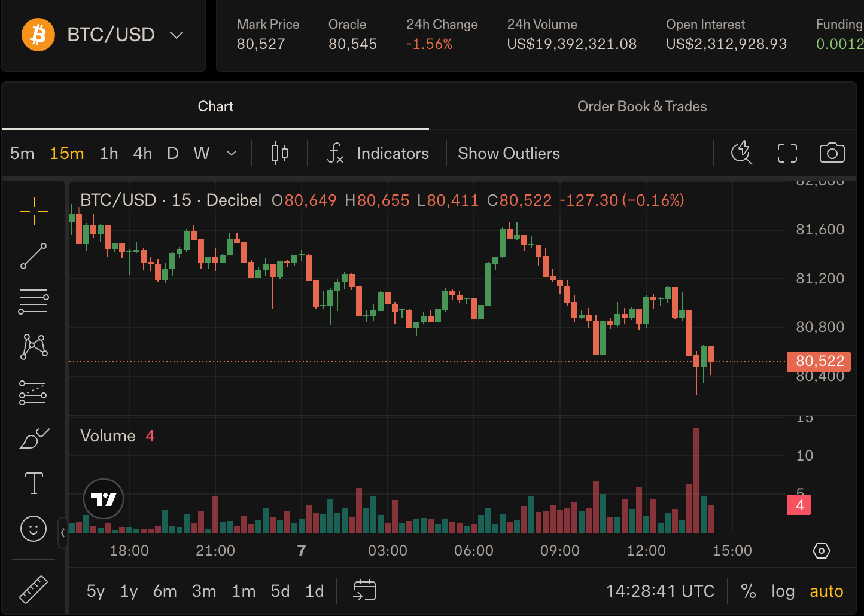Enter fullscreen chart mode

click(787, 153)
